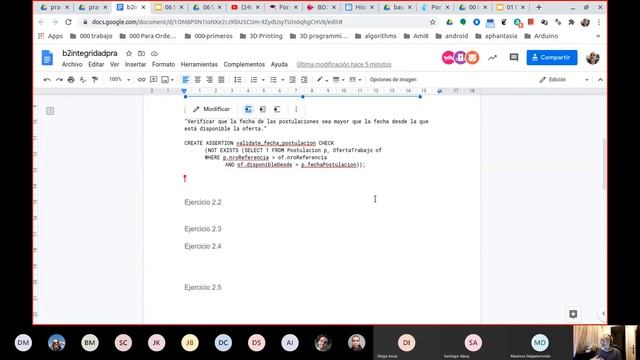Align text to the left
This screenshot has width=640, height=360.
pos(185,80)
